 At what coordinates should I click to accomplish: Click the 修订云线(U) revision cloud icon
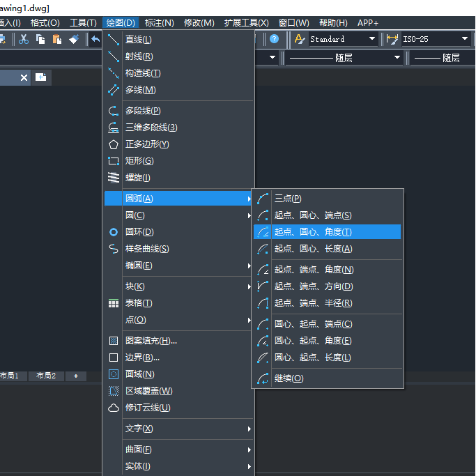[114, 408]
